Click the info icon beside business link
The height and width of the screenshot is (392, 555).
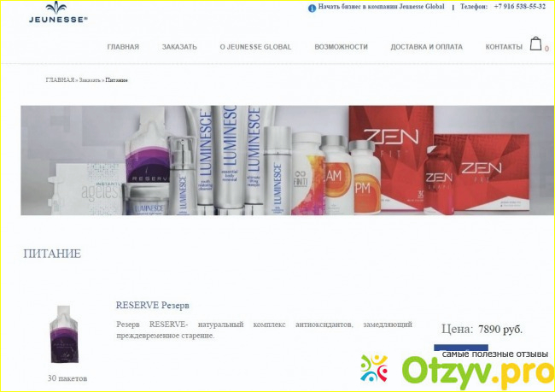[x=312, y=7]
